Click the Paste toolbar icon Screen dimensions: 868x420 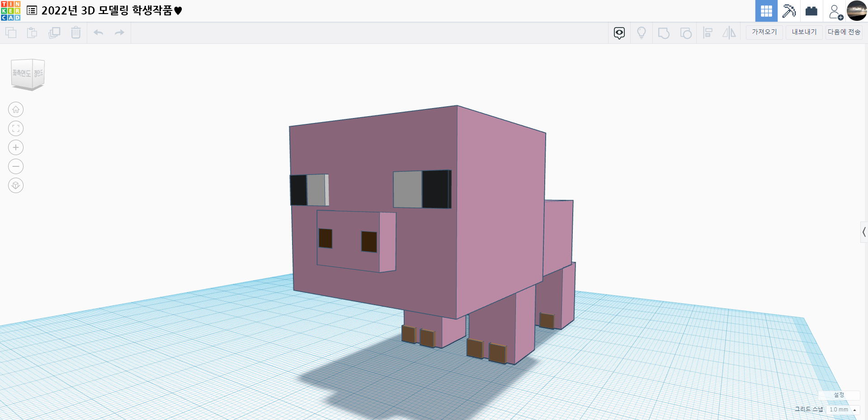pyautogui.click(x=32, y=33)
